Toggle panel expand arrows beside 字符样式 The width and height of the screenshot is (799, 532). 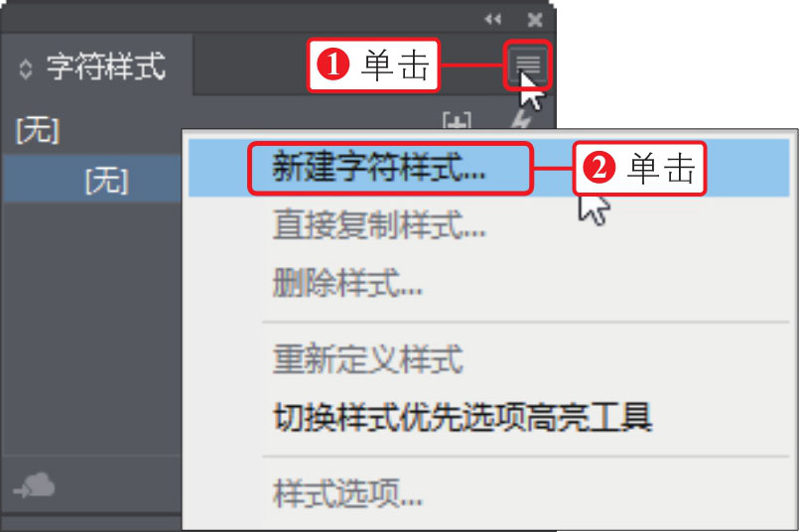26,68
